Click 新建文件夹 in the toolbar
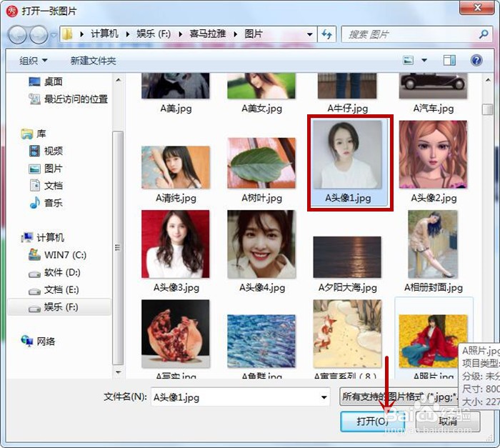 93,60
